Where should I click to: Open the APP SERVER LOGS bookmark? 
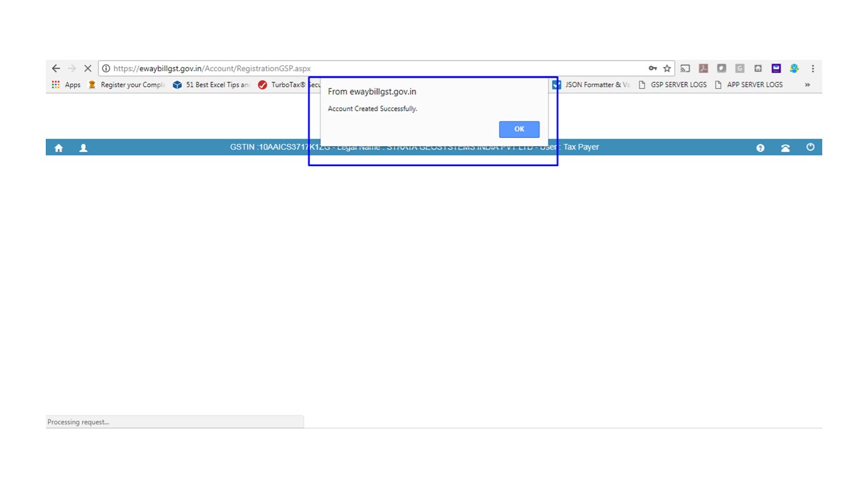(x=749, y=85)
